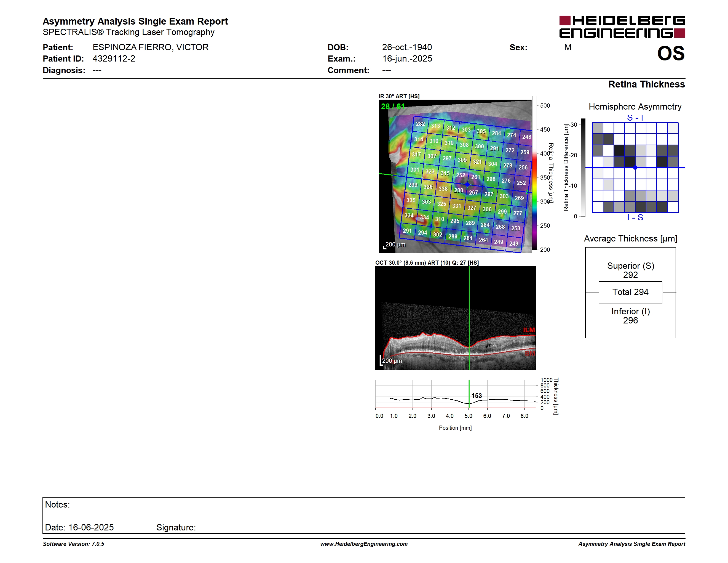This screenshot has height=563, width=728.
Task: Click the OCT B-scan cross-section image
Action: pyautogui.click(x=455, y=318)
